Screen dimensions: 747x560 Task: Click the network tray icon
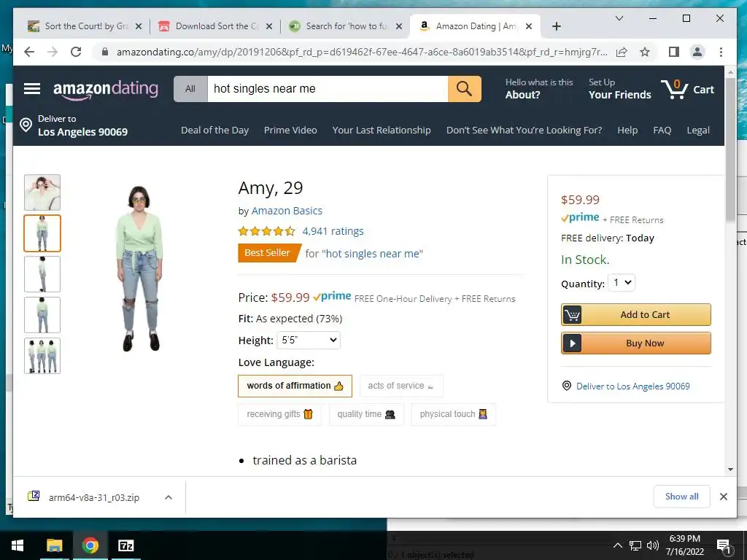point(635,545)
